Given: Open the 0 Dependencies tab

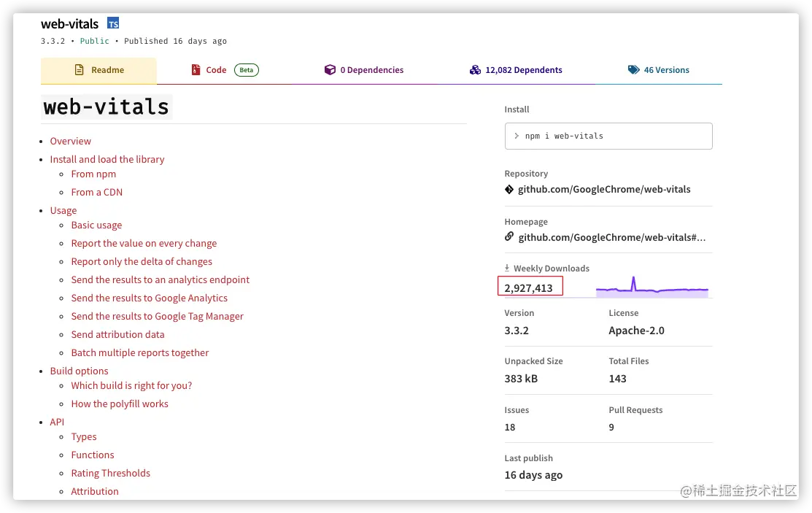Looking at the screenshot, I should point(371,70).
